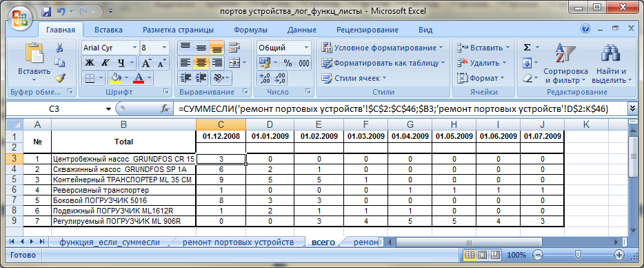Viewport: 644px width, 268px height.
Task: Toggle italic К formatting
Action: [x=105, y=63]
